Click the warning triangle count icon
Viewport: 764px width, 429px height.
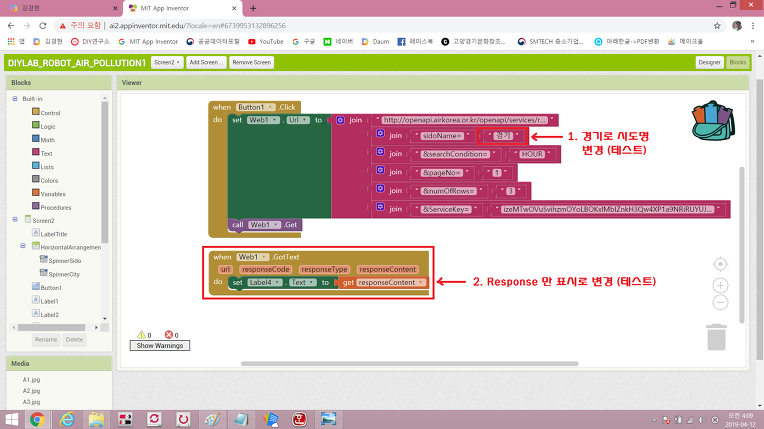pyautogui.click(x=141, y=334)
